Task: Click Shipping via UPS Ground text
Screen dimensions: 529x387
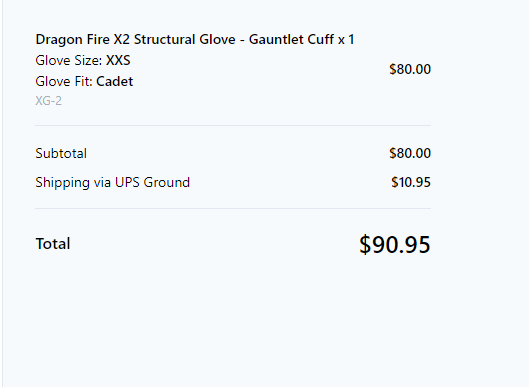Action: (113, 183)
